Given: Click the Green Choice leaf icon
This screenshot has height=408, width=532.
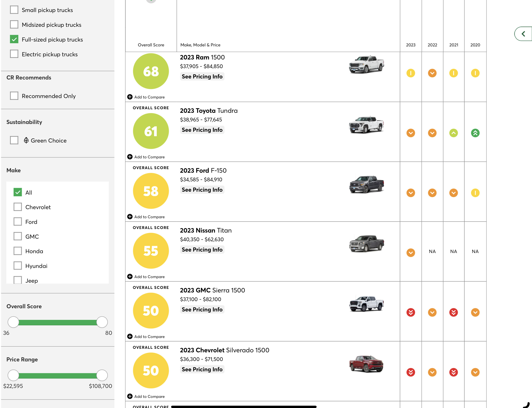Looking at the screenshot, I should 26,140.
